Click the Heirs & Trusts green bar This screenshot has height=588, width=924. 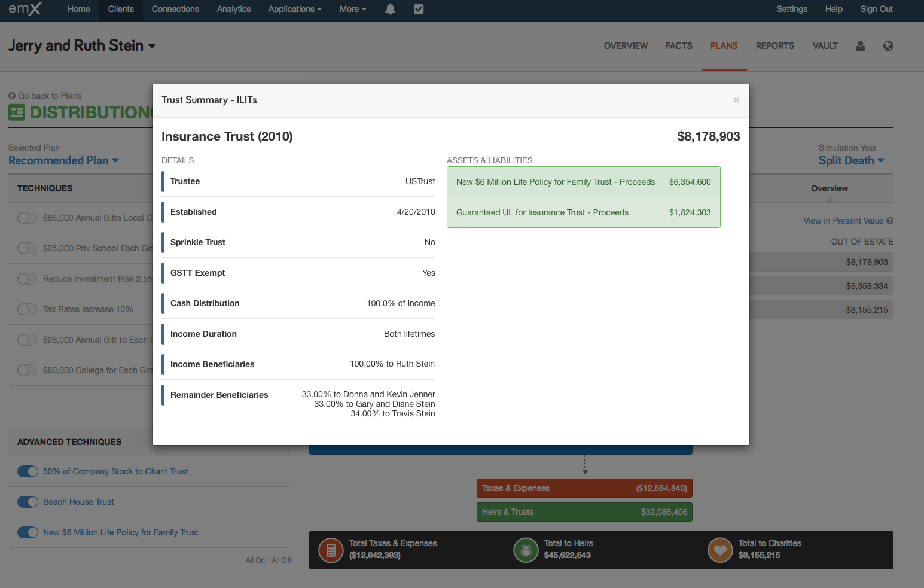tap(584, 512)
